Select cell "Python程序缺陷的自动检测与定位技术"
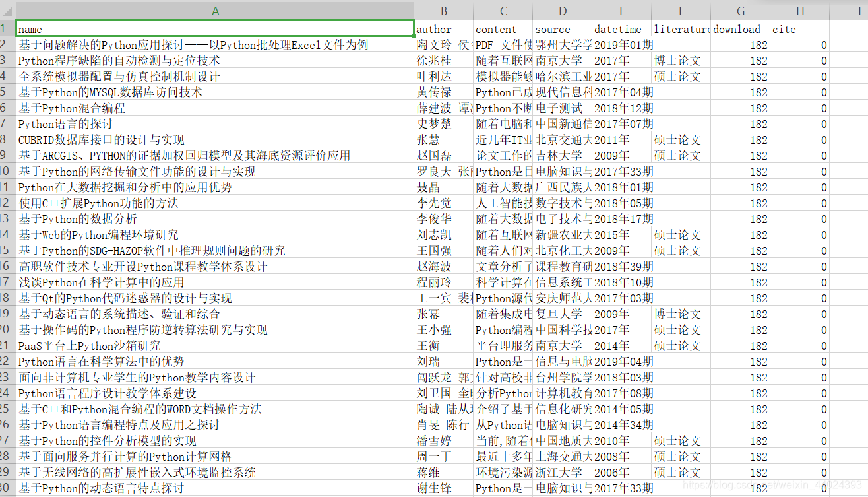 [215, 61]
